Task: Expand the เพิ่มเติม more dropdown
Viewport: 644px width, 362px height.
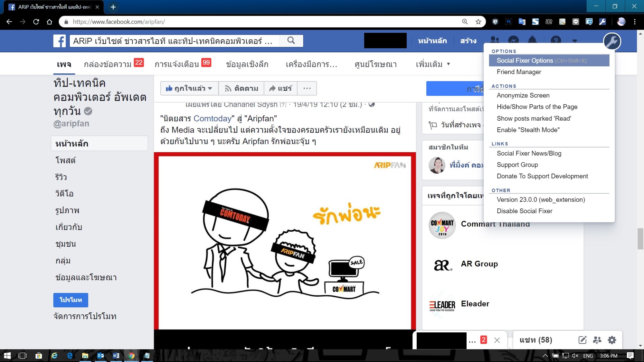Action: tap(433, 64)
